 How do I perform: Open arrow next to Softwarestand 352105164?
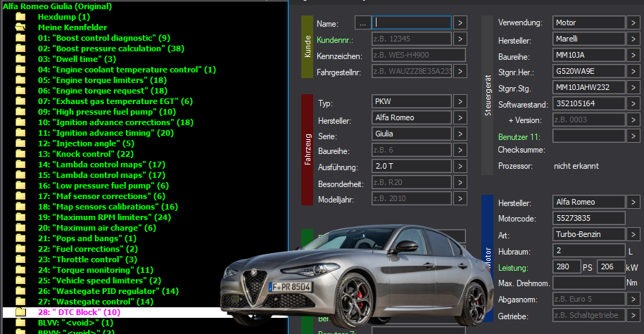[633, 103]
